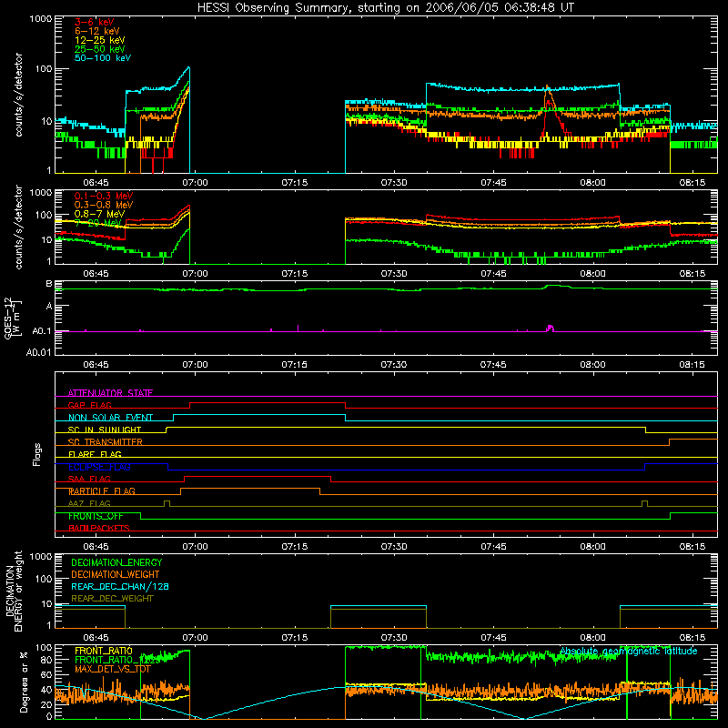Select the blue ECLIPSE_FLAG label
Screen dimensions: 728x728
[x=99, y=467]
